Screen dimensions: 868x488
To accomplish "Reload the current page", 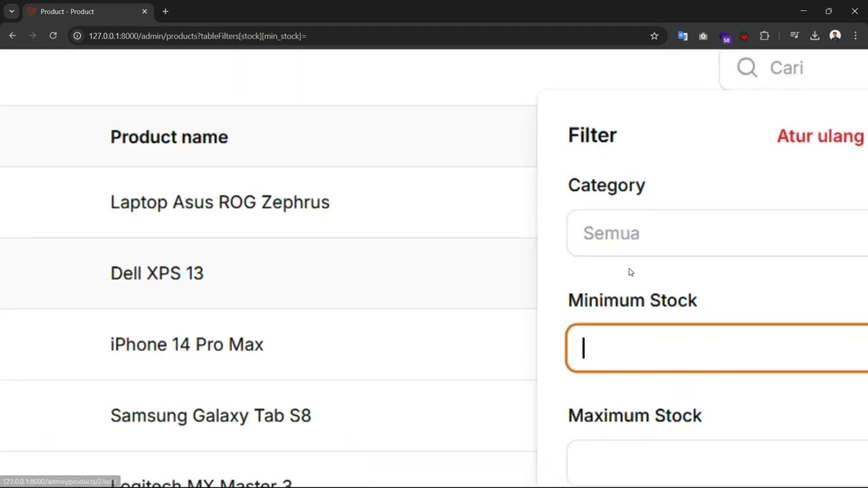I will [x=53, y=36].
